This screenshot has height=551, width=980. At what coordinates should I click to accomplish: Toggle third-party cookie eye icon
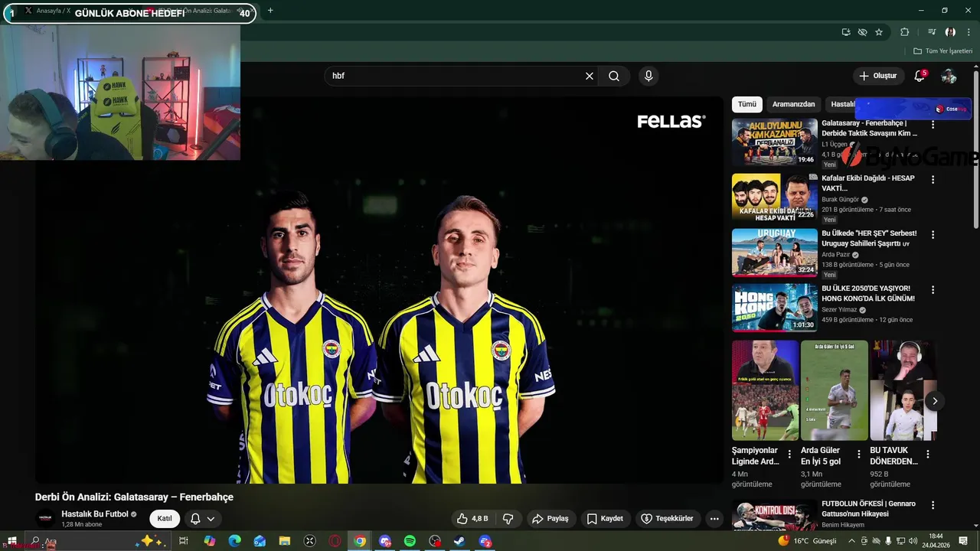(862, 32)
